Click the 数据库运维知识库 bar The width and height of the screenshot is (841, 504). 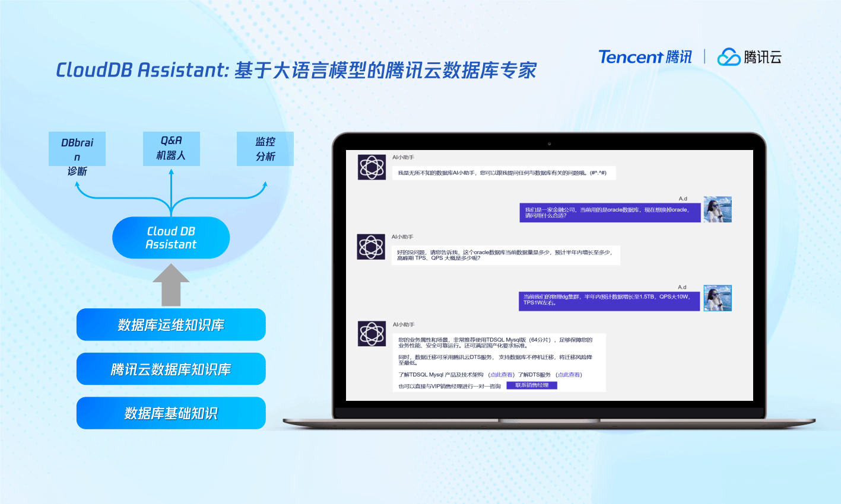tap(171, 325)
